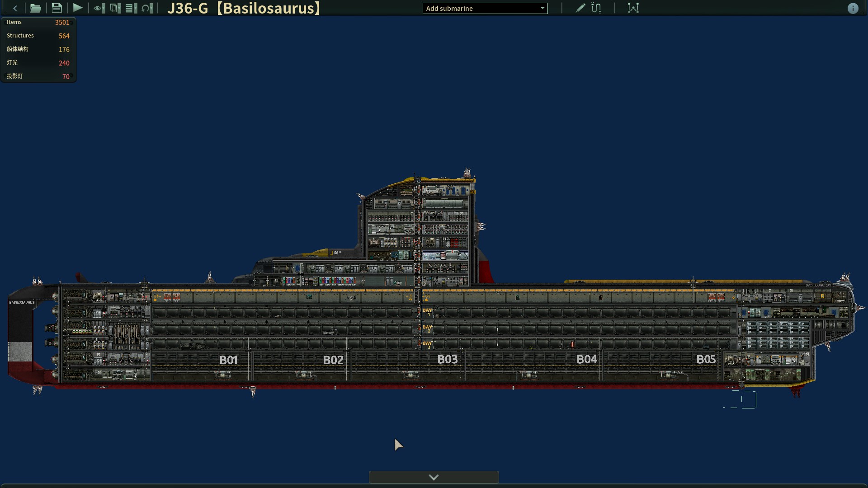Click the generate waypoints icon
868x488 pixels.
coord(633,8)
